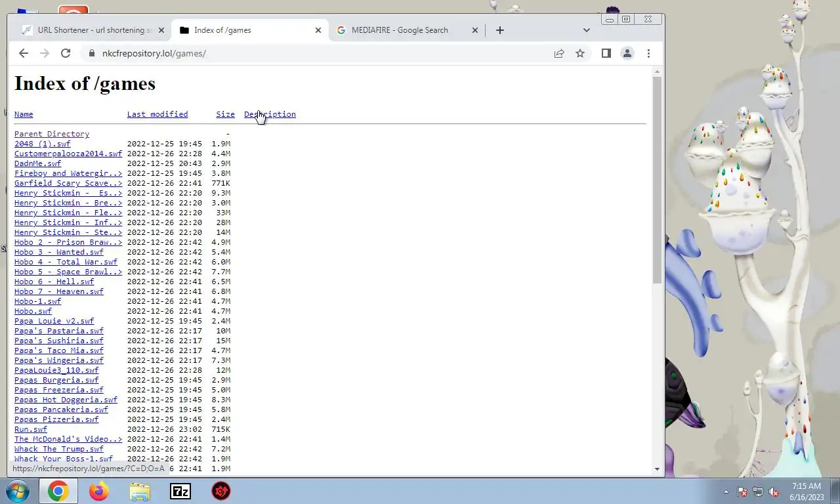
Task: Open Run.swf file link
Action: tap(31, 429)
